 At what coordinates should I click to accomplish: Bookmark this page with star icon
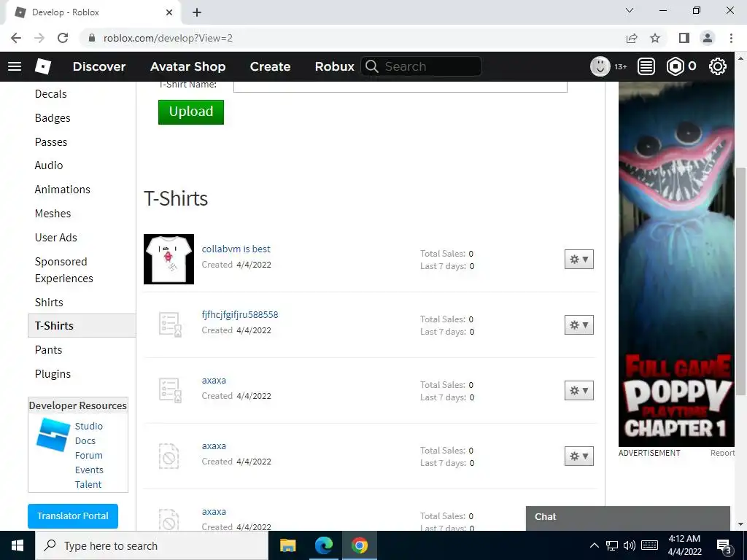656,38
